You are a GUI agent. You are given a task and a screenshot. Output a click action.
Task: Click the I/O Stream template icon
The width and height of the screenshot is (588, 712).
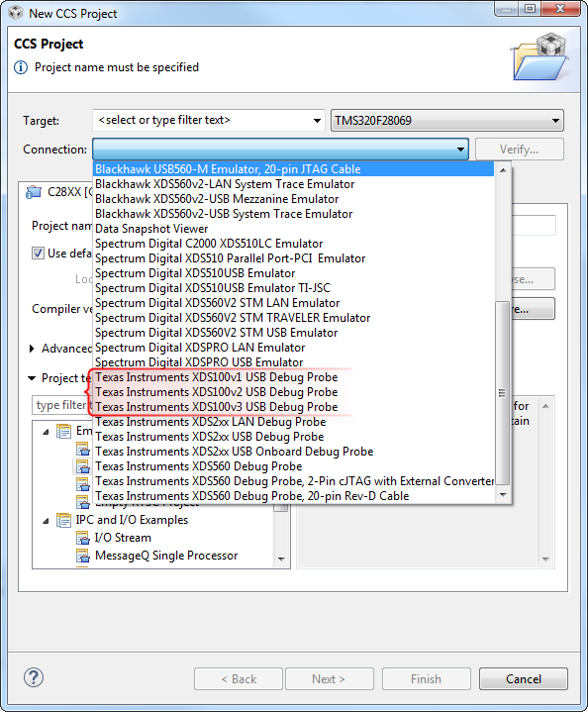click(x=82, y=539)
